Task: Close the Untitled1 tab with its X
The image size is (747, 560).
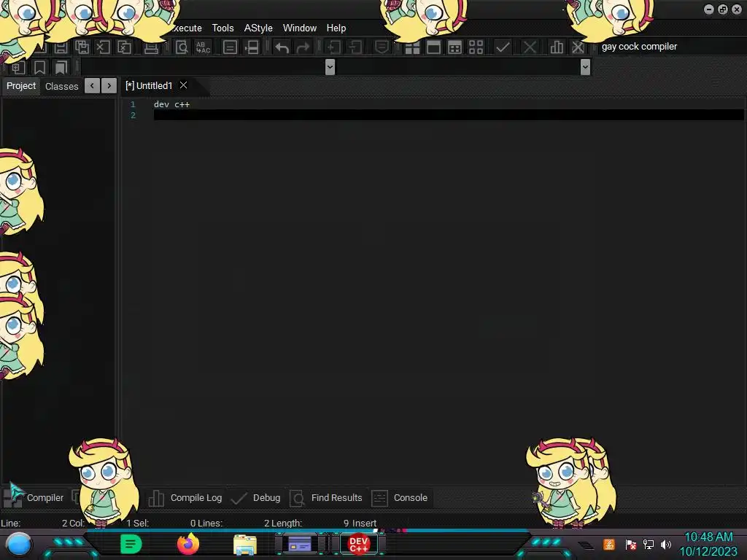Action: [183, 85]
